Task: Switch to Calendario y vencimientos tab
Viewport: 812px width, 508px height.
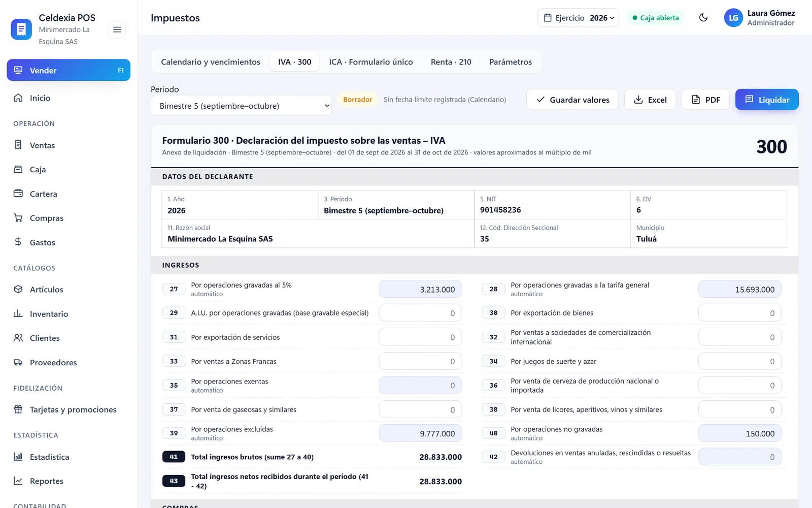Action: pos(211,62)
